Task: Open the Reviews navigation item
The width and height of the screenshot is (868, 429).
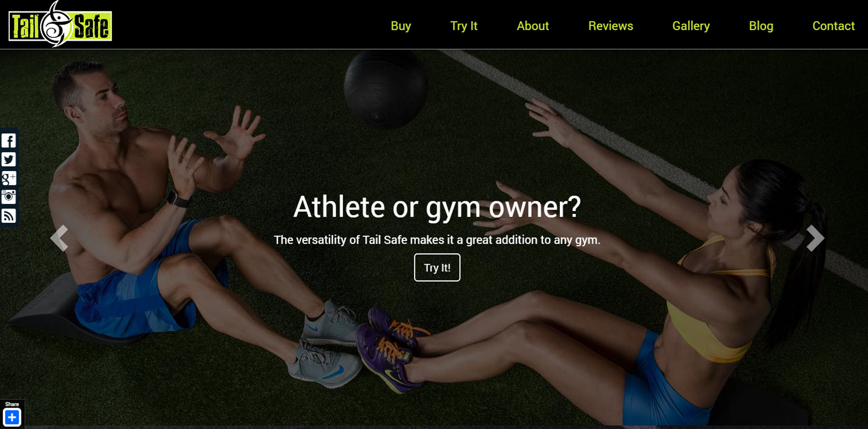Action: pos(610,26)
